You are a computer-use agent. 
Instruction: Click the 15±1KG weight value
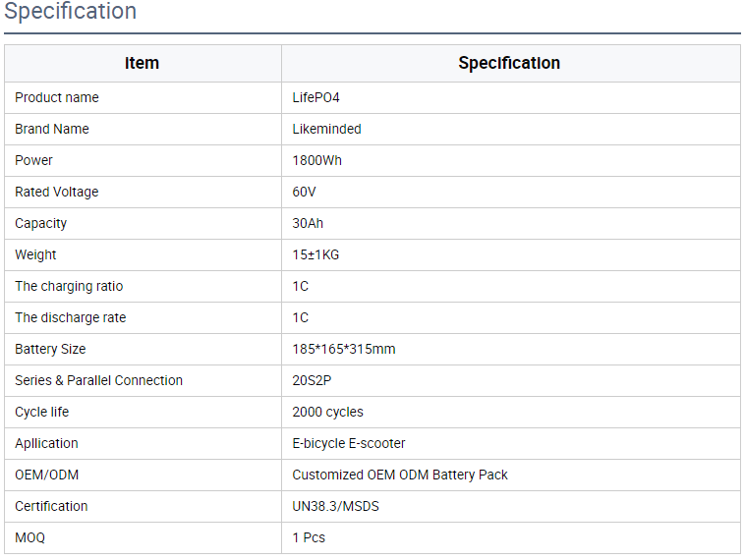[315, 254]
